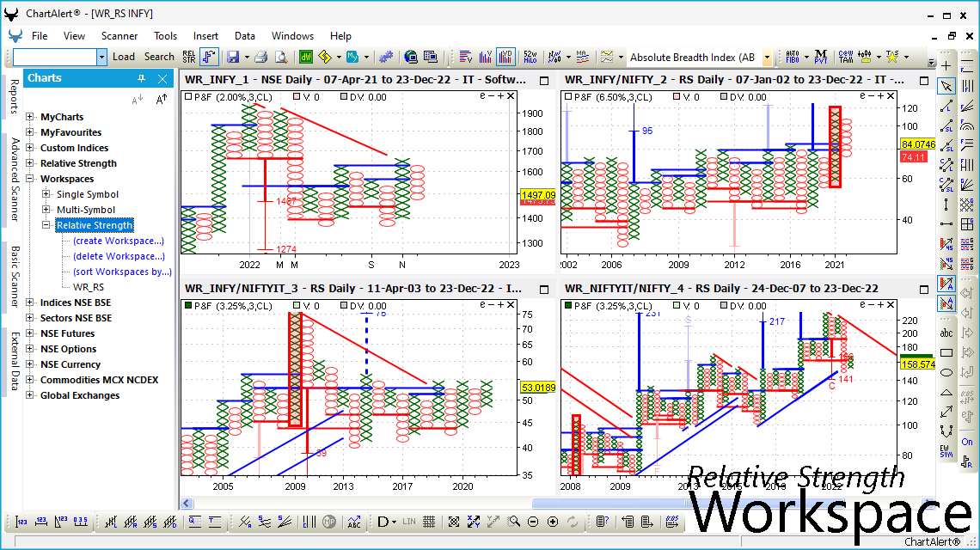This screenshot has height=550, width=980.
Task: Toggle the V: 0 box in the WR_INFY/NIFTY_2 chart
Action: [677, 97]
